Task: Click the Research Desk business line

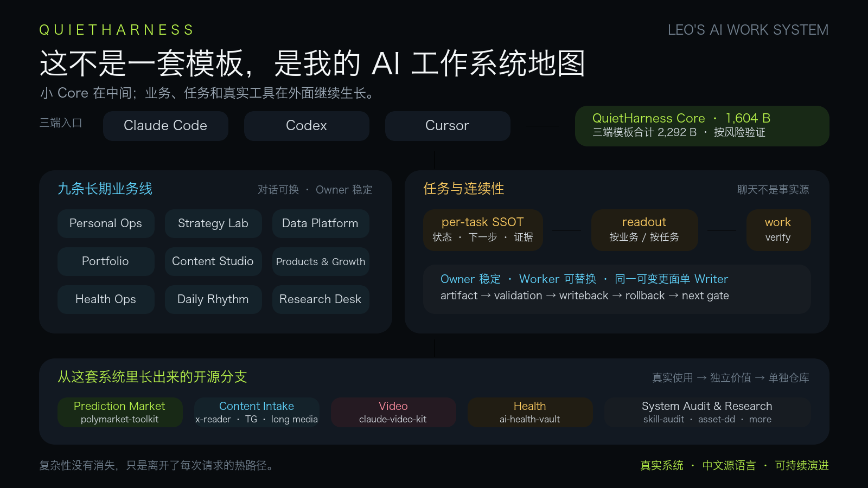Action: pyautogui.click(x=321, y=299)
